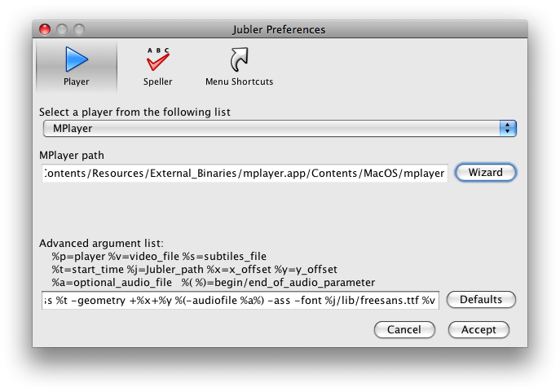
Task: Open the Menu Shortcuts tab label
Action: 239,81
